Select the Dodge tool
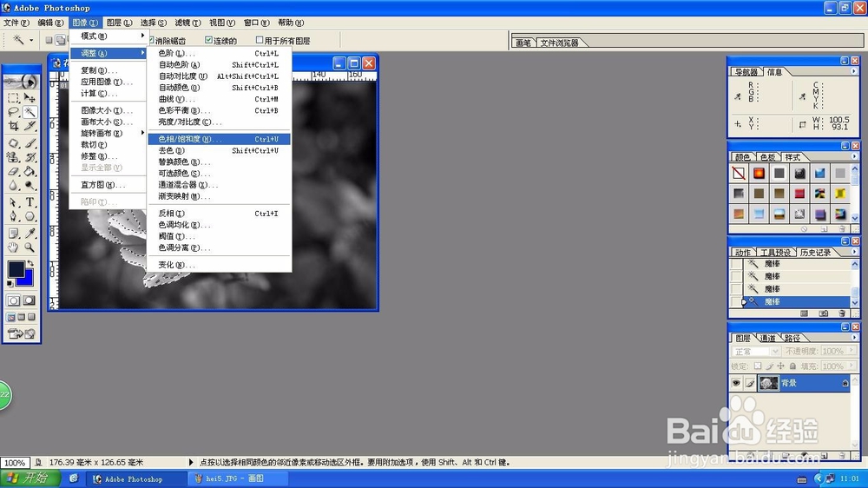 tap(30, 185)
